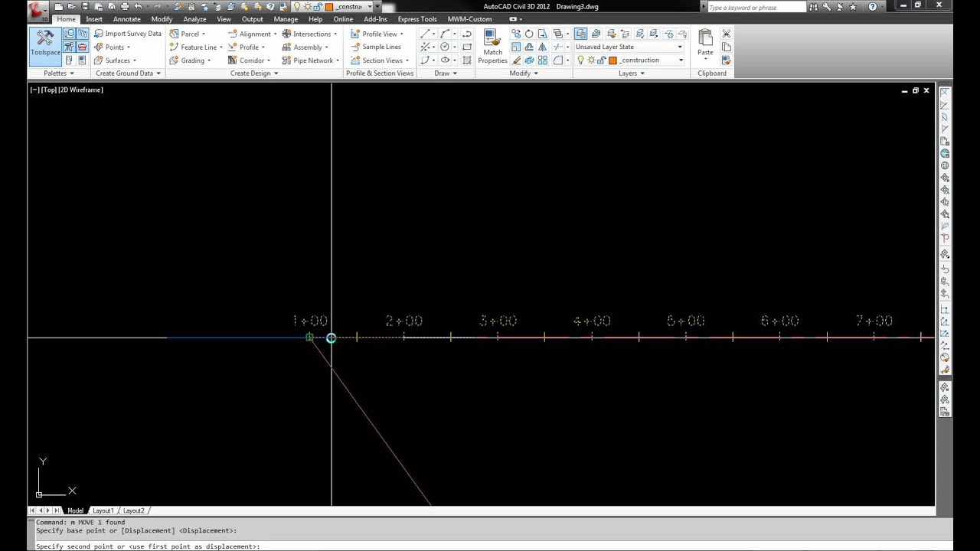The image size is (980, 551).
Task: Switch to the Analyze ribbon tab
Action: [x=194, y=19]
